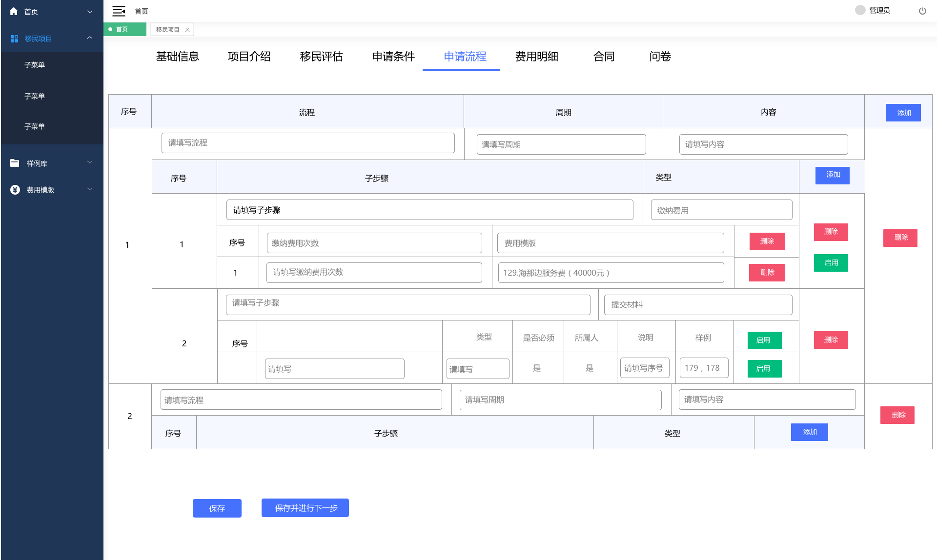Toggle green 启用 button beside sub-step 1

(x=831, y=262)
